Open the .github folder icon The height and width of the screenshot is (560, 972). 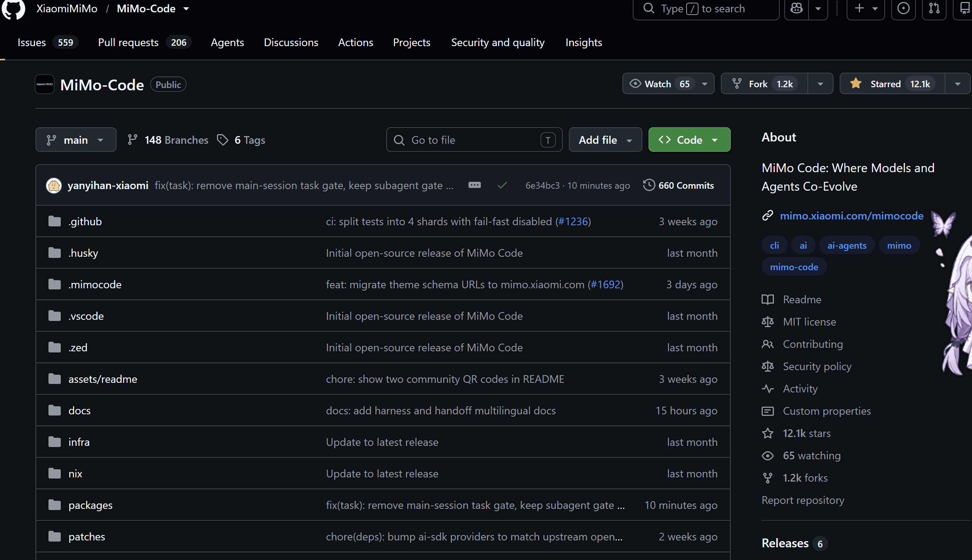click(55, 221)
